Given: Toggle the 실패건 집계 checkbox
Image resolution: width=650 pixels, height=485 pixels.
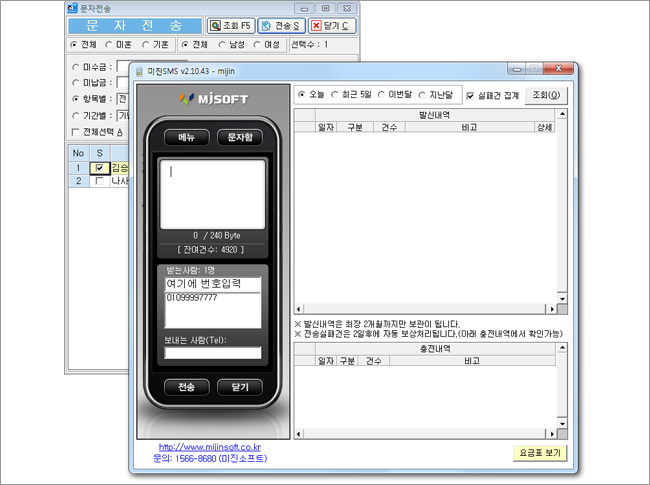Looking at the screenshot, I should click(x=472, y=95).
